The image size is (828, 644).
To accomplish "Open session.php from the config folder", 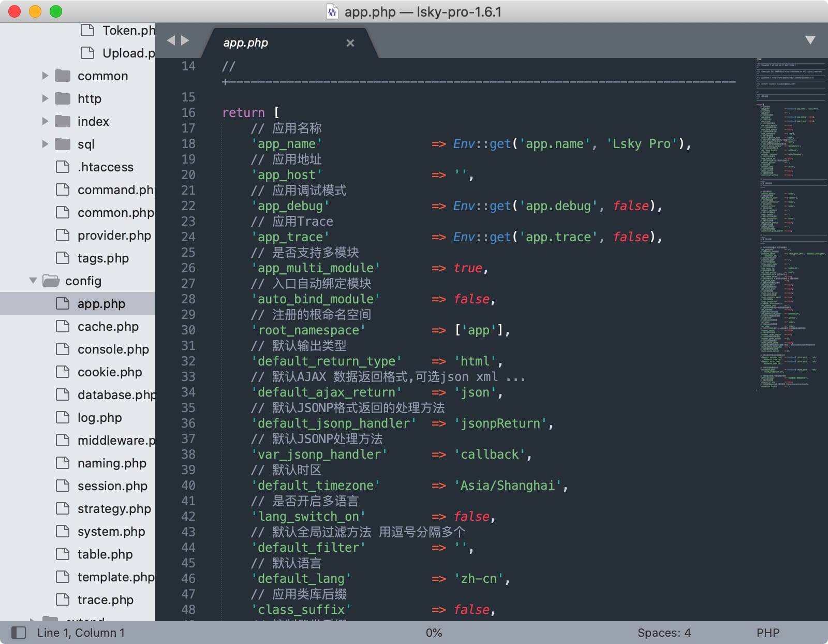I will point(112,486).
